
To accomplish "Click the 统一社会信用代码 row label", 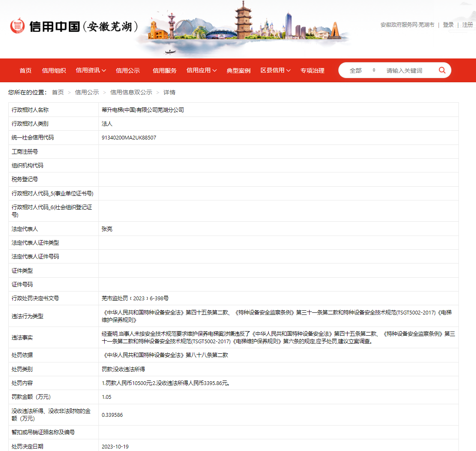I will 33,137.
